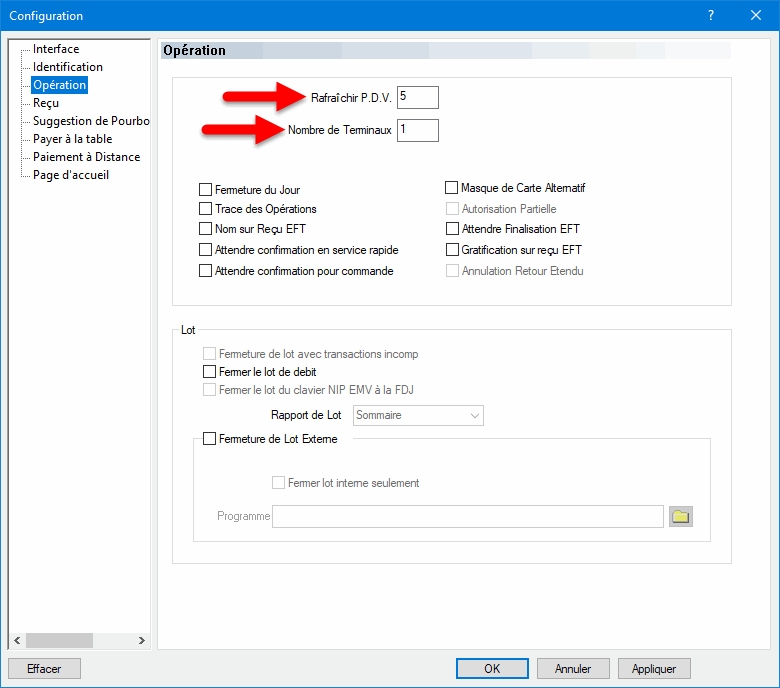Open the Rapport de Lot dropdown
Screen dimensions: 780x688
(x=418, y=415)
